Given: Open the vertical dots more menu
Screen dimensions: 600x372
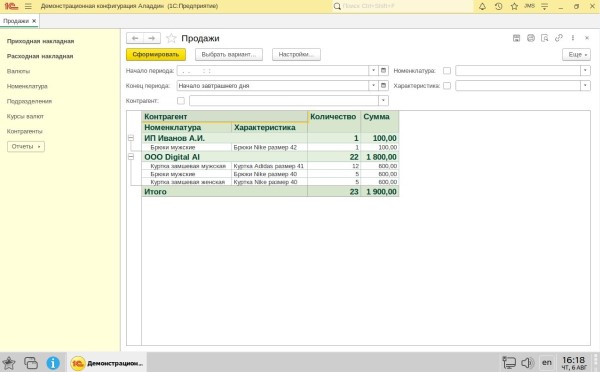Looking at the screenshot, I should point(573,38).
